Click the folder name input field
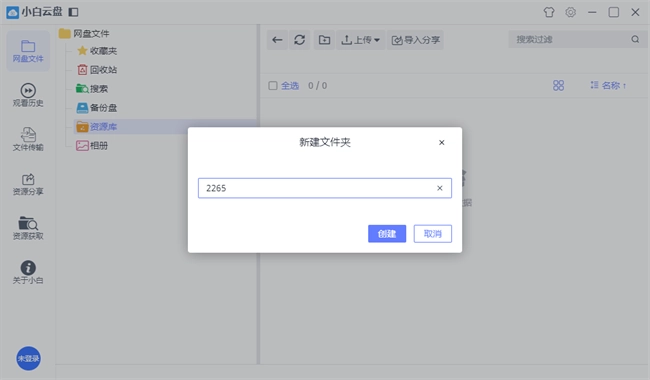This screenshot has height=380, width=650. (325, 188)
